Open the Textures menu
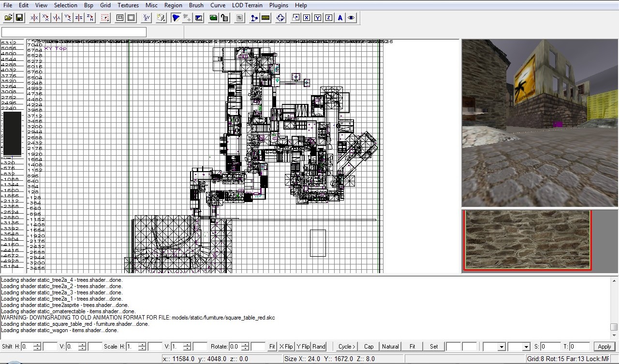 click(128, 5)
